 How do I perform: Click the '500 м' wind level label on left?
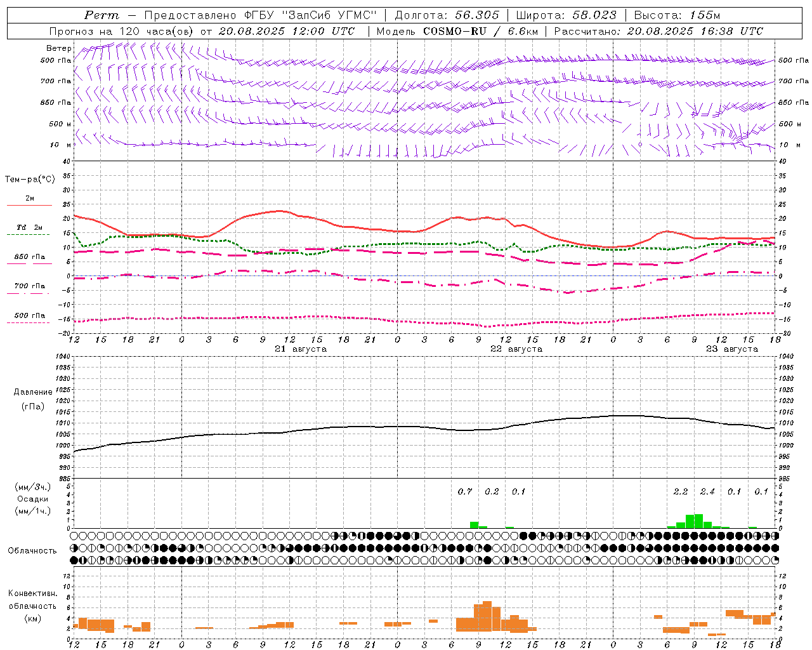60,124
